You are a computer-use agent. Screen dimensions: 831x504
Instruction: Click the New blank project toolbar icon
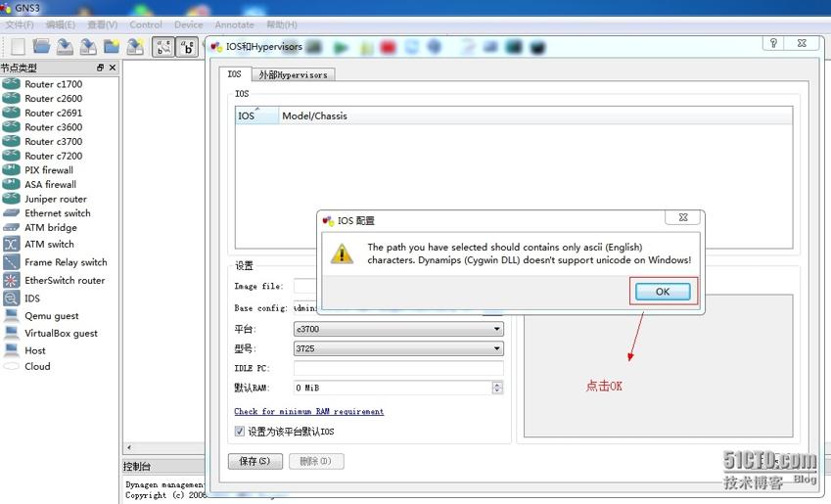click(18, 47)
